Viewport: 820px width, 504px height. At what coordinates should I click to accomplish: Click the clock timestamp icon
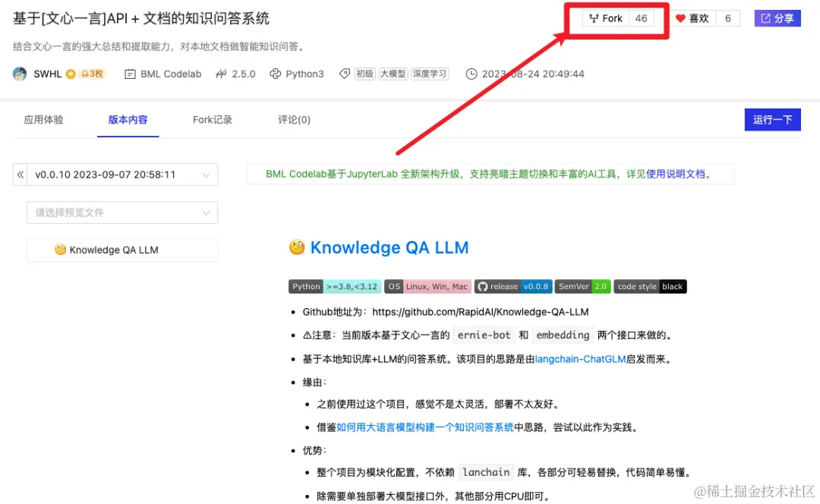471,74
